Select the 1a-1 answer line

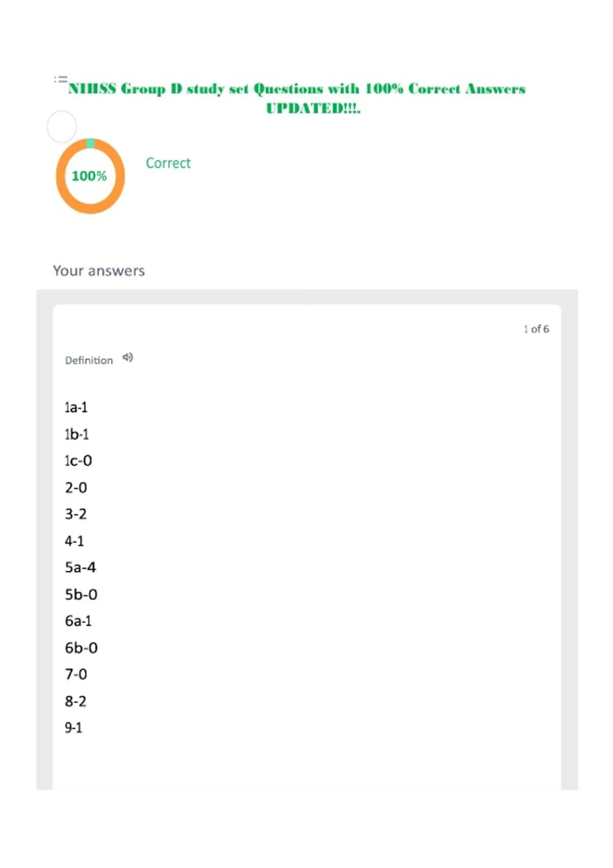click(x=76, y=407)
